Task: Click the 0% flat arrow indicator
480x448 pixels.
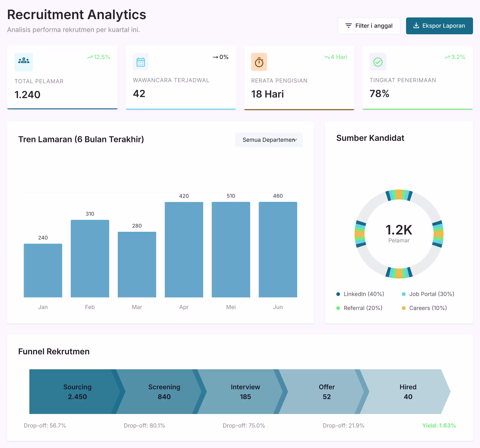Action: pyautogui.click(x=220, y=57)
